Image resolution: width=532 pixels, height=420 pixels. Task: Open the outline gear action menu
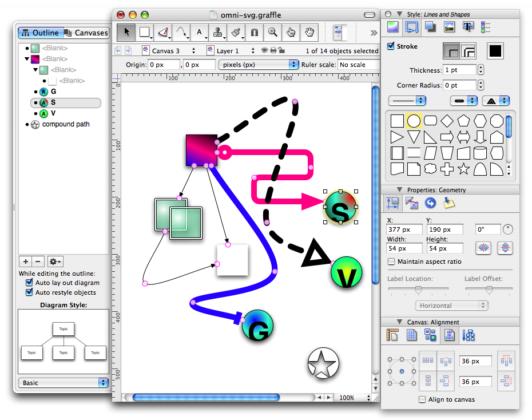[55, 261]
